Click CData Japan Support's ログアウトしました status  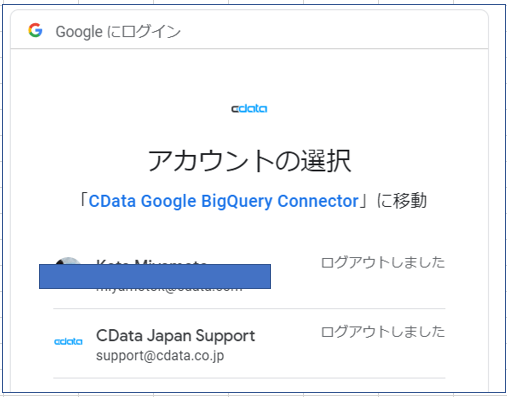click(383, 332)
